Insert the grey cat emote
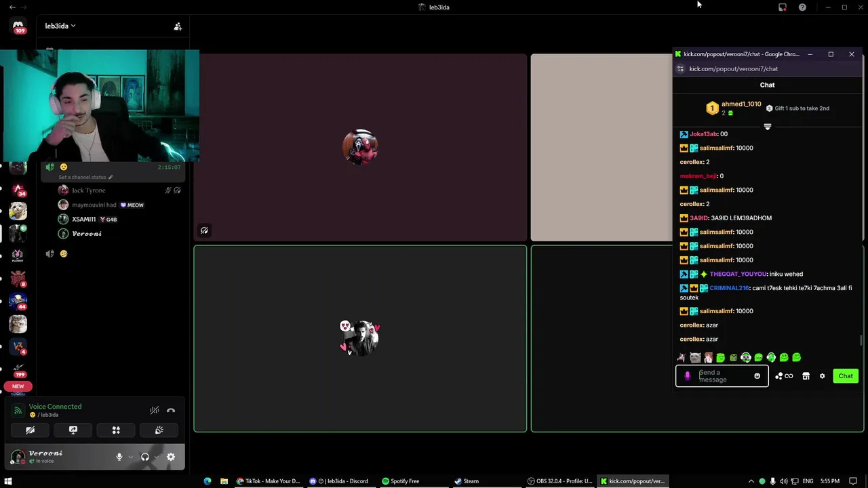The image size is (868, 488). pyautogui.click(x=695, y=357)
